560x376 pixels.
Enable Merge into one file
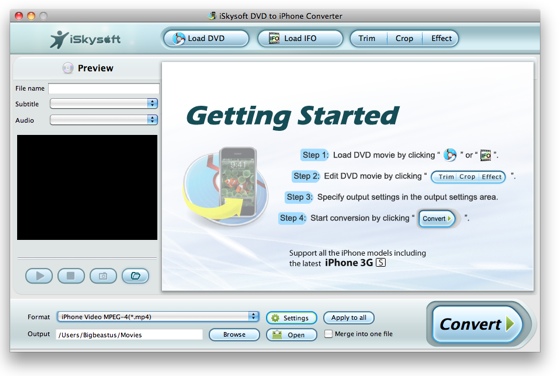click(328, 334)
